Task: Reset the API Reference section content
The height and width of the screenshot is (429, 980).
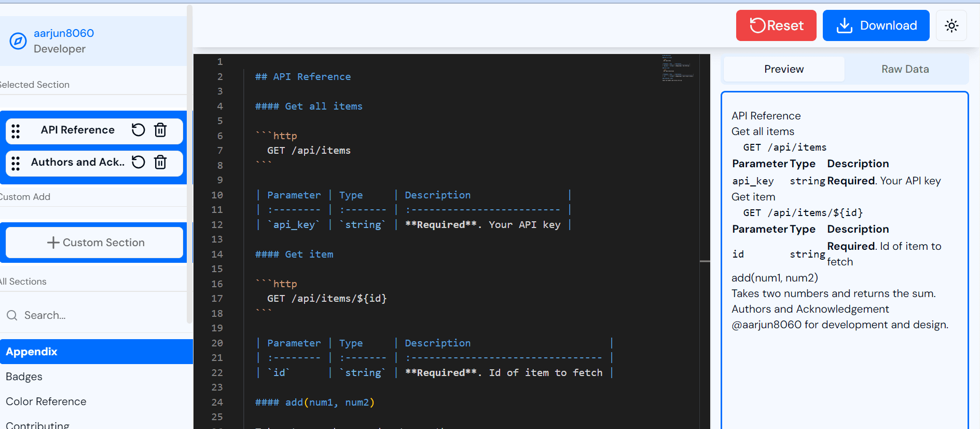Action: (x=138, y=130)
